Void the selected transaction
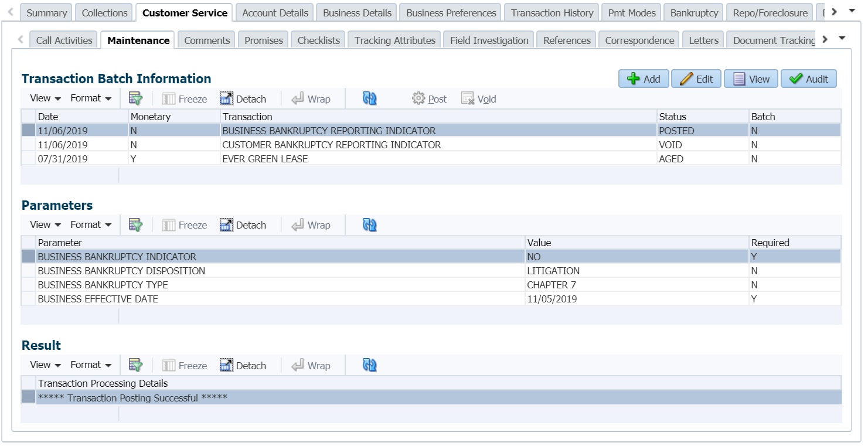Image resolution: width=868 pixels, height=446 pixels. (x=479, y=99)
